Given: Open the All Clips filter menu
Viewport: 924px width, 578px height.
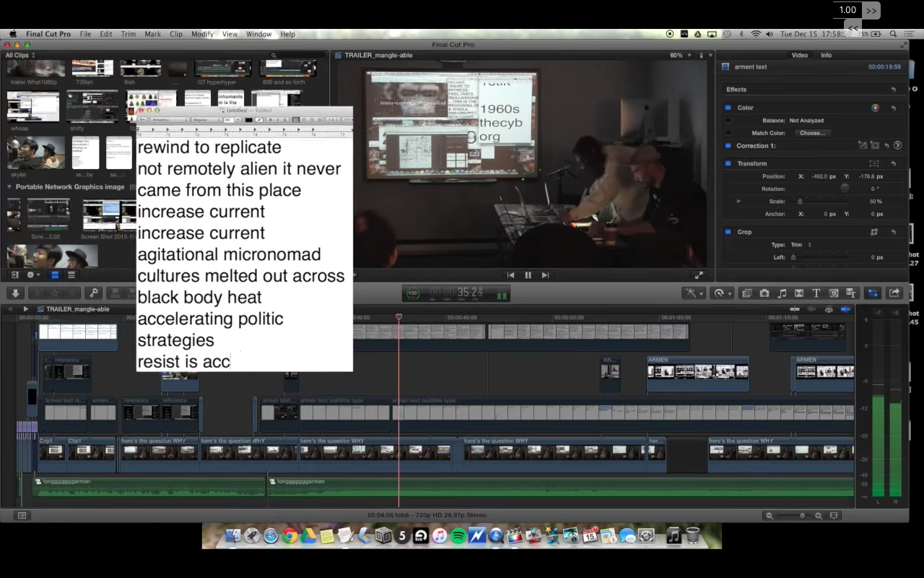Looking at the screenshot, I should [x=20, y=55].
